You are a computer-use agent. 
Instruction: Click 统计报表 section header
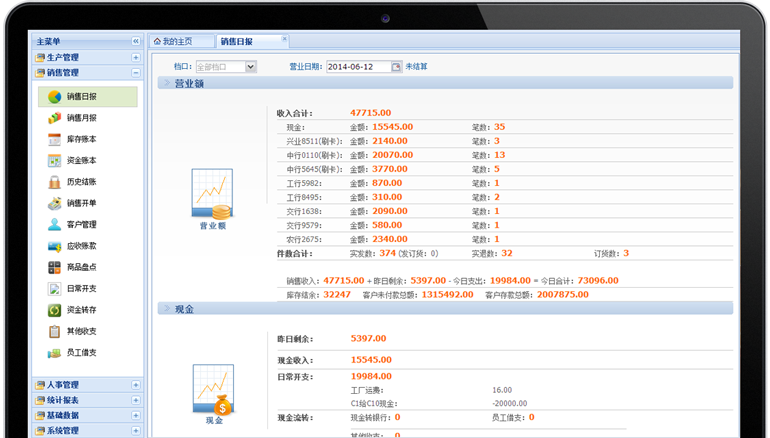[88, 400]
